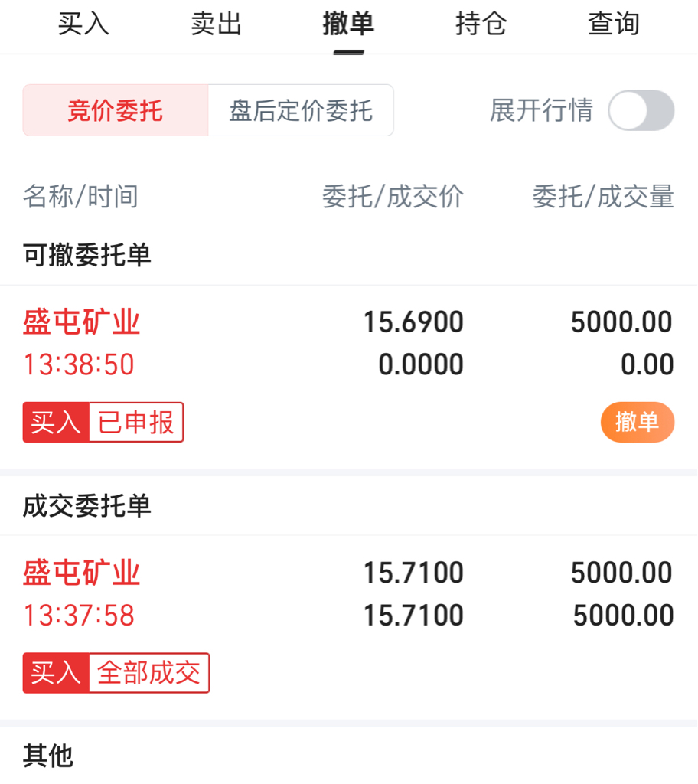This screenshot has width=698, height=784.
Task: Select the 撤单 tab in top navigation
Action: coord(348,24)
